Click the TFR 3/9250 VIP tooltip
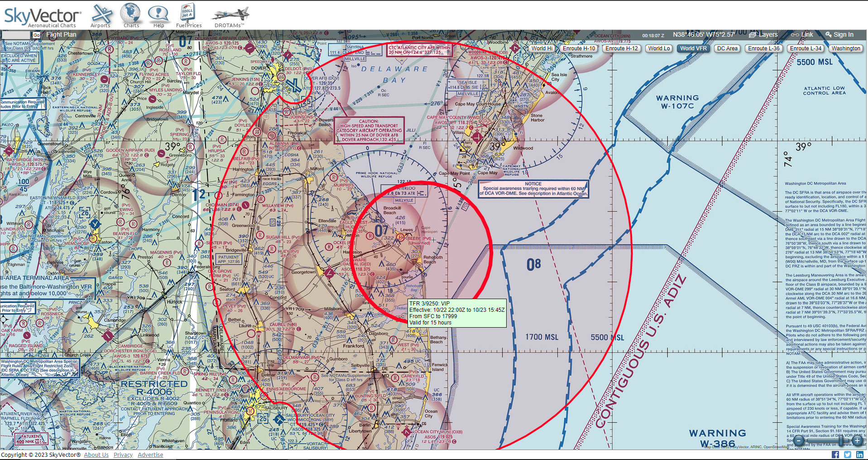This screenshot has width=868, height=460. pos(457,313)
